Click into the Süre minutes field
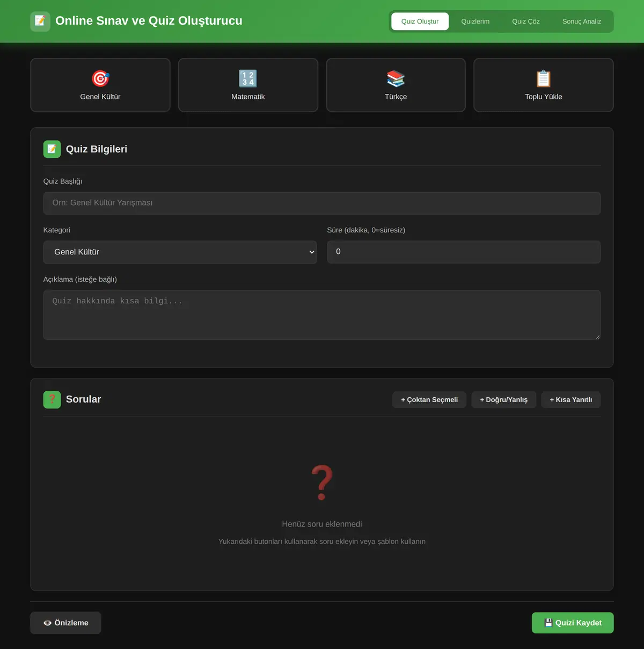 [x=464, y=252]
